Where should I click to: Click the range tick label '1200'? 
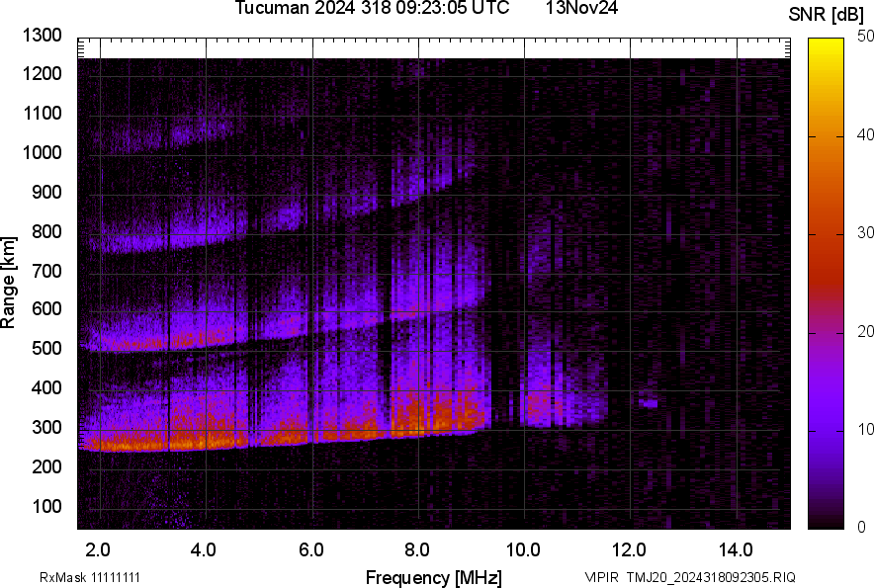coord(42,73)
